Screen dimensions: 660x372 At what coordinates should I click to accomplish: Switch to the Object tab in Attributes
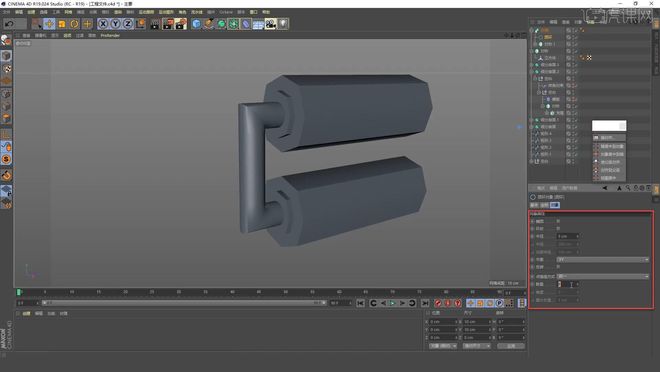(x=555, y=205)
